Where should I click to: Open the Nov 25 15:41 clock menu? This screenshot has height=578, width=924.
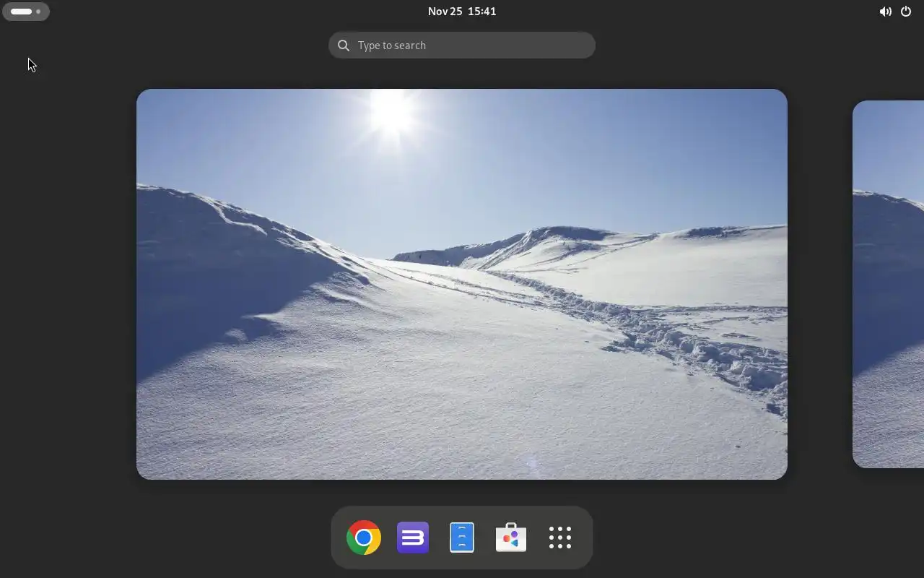462,12
